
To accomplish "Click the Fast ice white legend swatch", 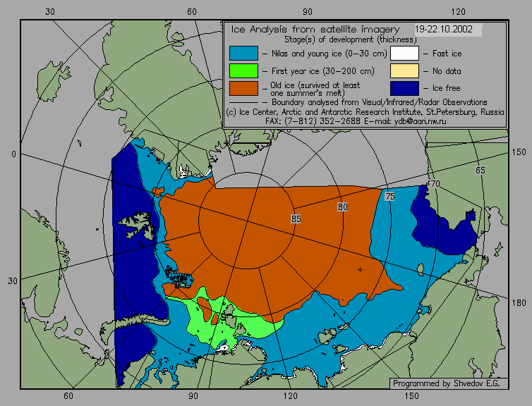I will (404, 53).
